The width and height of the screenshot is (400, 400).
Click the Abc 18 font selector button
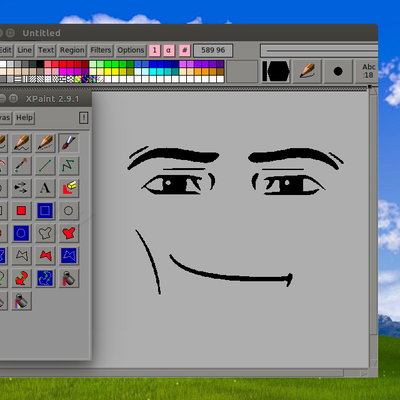tap(369, 71)
